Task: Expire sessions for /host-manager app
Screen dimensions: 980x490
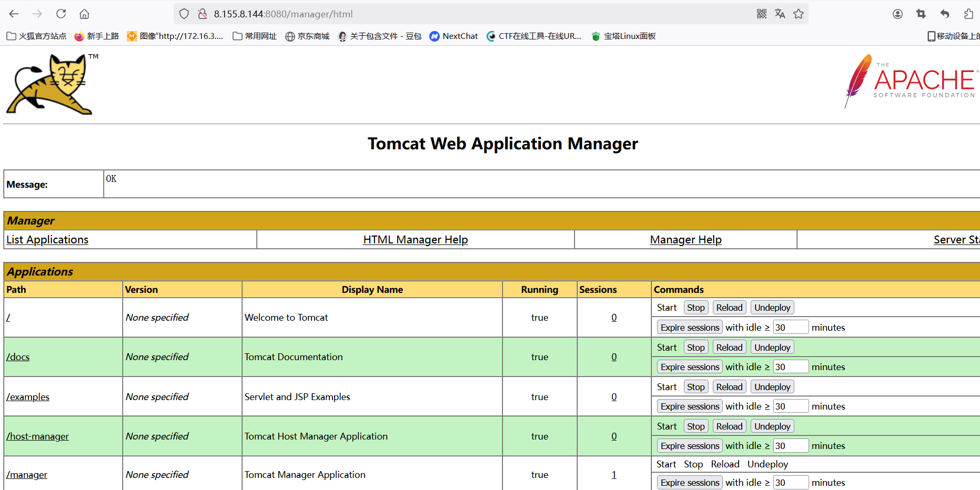Action: point(690,446)
